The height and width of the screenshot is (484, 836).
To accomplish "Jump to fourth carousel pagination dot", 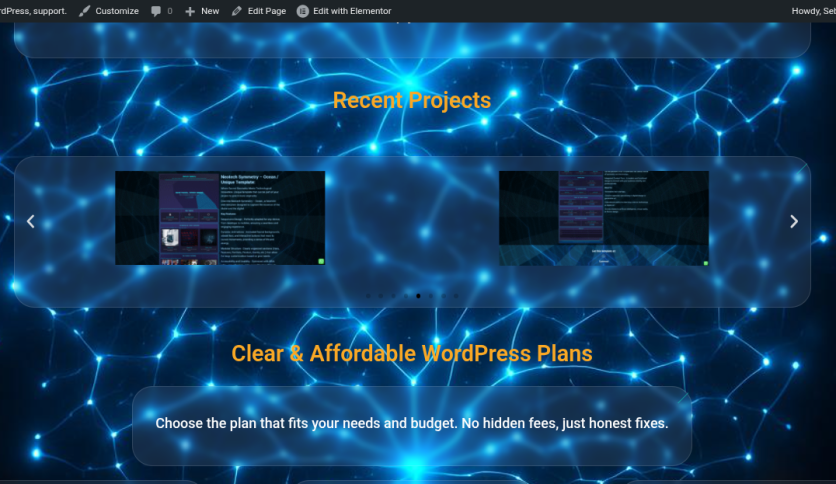I will [x=406, y=296].
